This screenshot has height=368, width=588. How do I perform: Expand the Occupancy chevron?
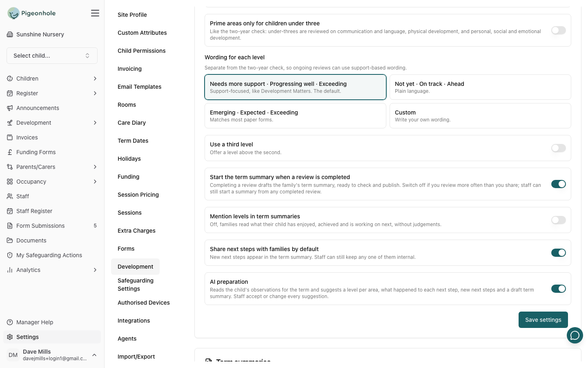click(95, 182)
